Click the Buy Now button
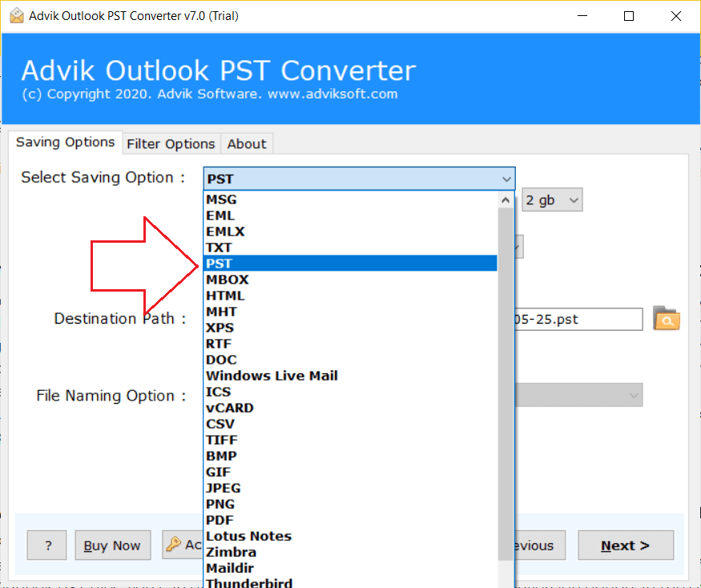This screenshot has width=701, height=588. tap(112, 546)
